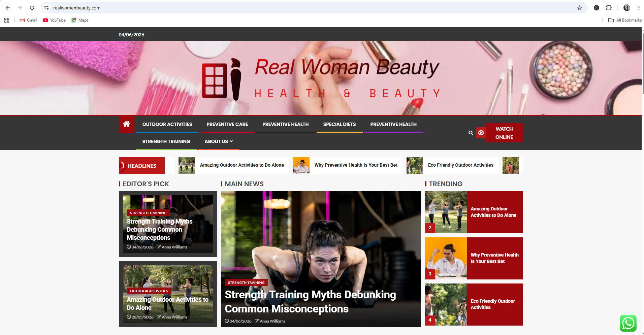This screenshot has width=644, height=335.
Task: Open headline 'Why Preventive Health Is Your Best Bet'
Action: click(356, 165)
